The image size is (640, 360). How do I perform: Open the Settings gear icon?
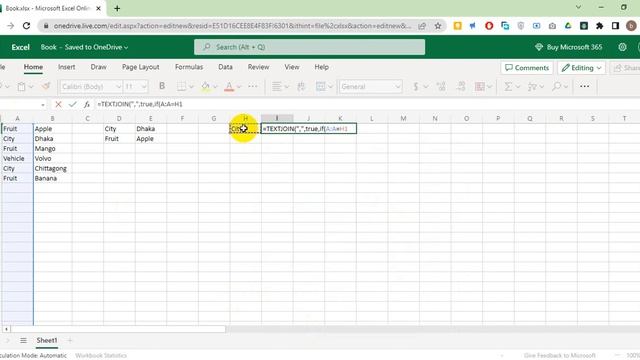pos(622,47)
